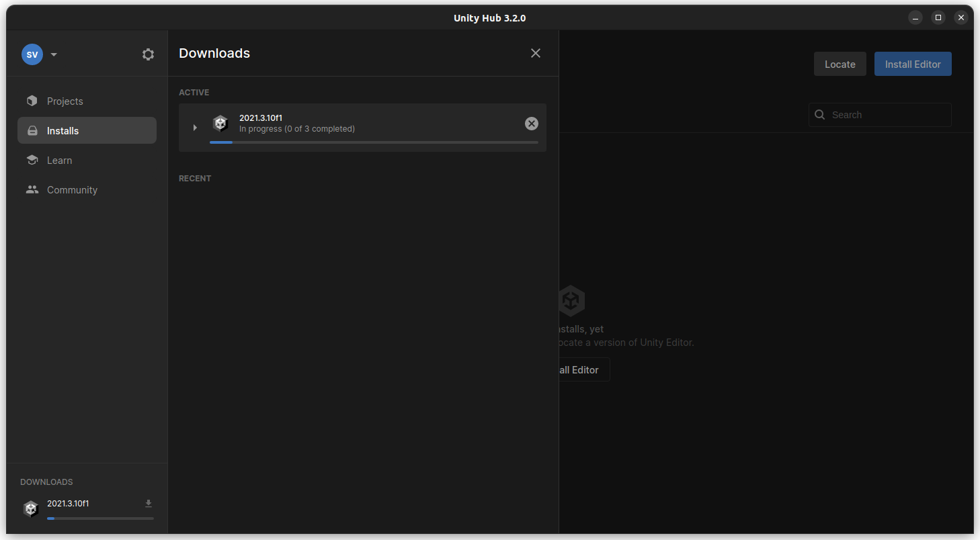980x540 pixels.
Task: Maximize the Unity Hub window
Action: tap(938, 17)
